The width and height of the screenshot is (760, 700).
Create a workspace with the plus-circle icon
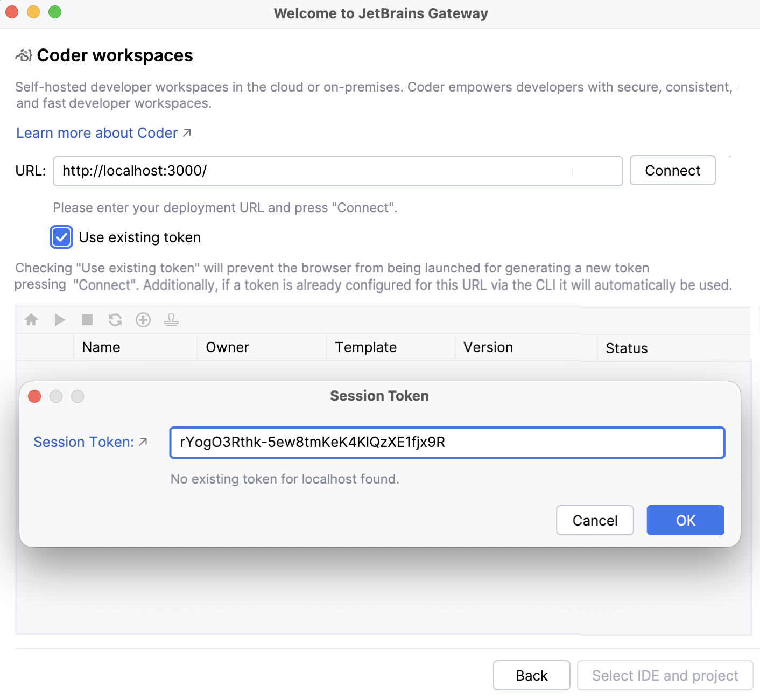click(x=143, y=320)
